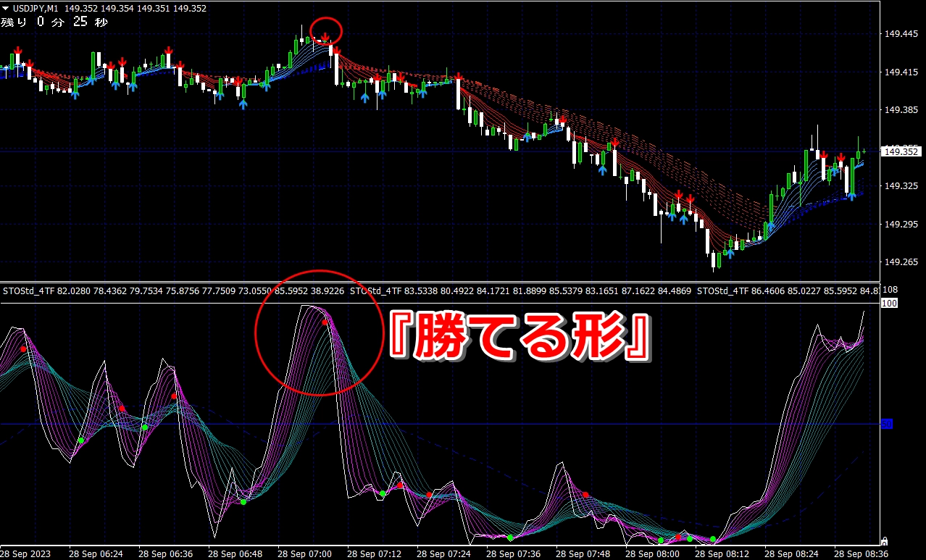Click the 100 level label on the indicator scale
Screen dimensions: 926x560
888,303
